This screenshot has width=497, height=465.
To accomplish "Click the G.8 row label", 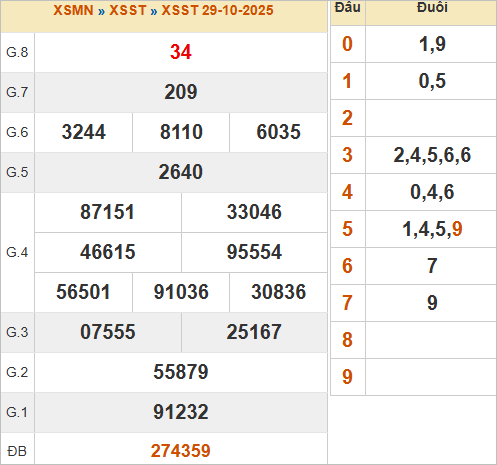I will point(17,52).
